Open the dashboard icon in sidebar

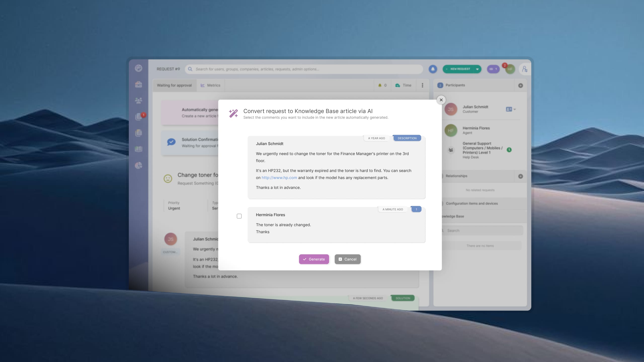pyautogui.click(x=138, y=68)
